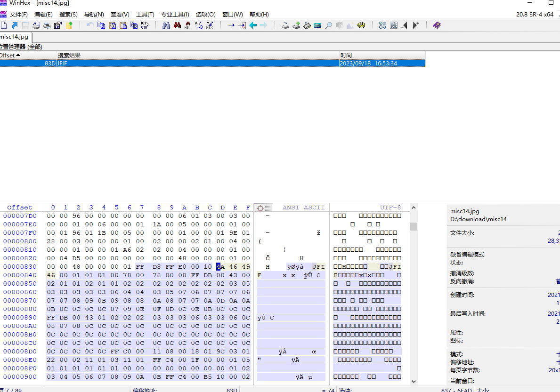Click the Undo toolbar icon
560x392 pixels.
pos(90,25)
